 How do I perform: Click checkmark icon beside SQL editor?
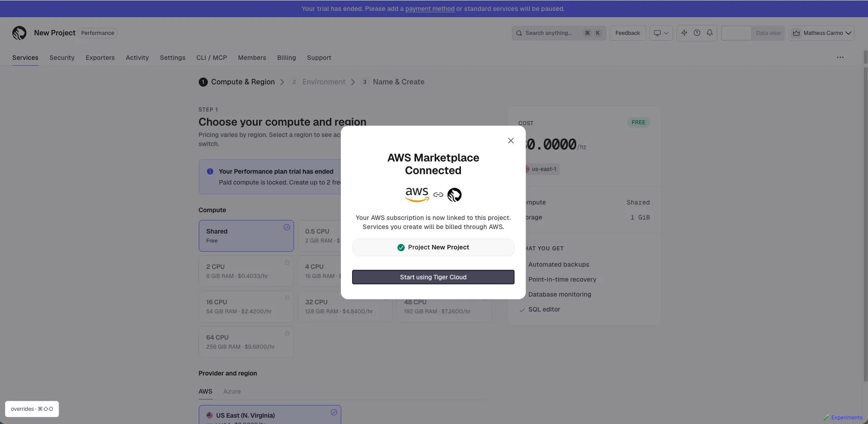pos(522,310)
